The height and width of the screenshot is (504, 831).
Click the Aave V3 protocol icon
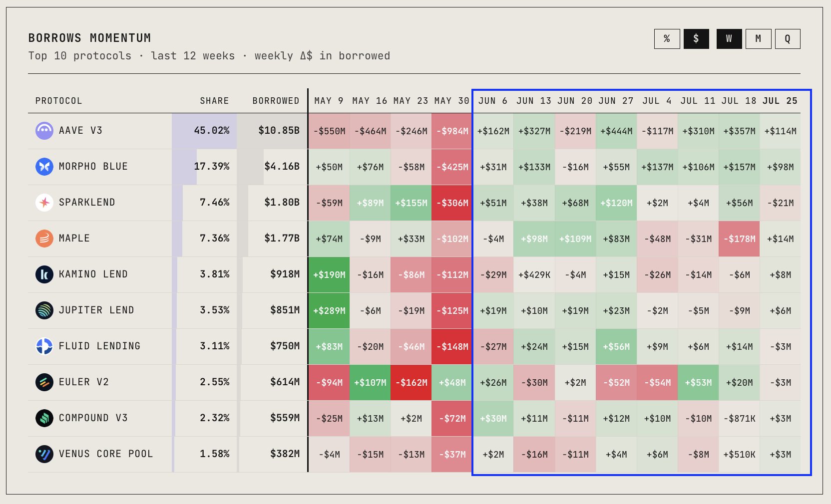pyautogui.click(x=44, y=131)
